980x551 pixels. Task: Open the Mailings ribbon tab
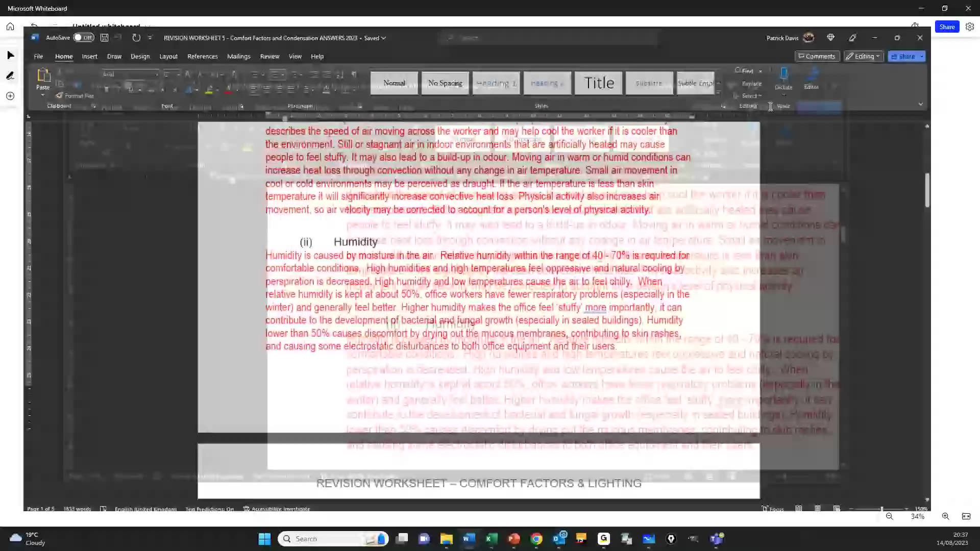(x=238, y=56)
